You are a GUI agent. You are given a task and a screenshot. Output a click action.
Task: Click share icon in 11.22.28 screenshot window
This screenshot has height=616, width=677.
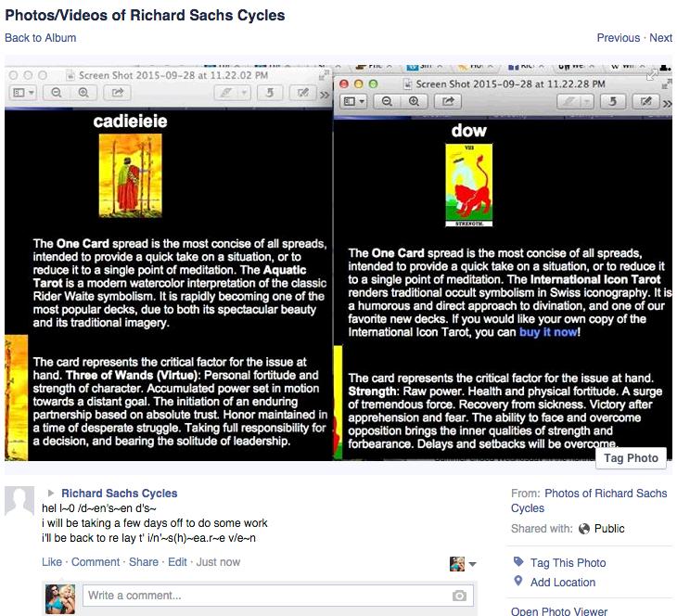click(448, 101)
